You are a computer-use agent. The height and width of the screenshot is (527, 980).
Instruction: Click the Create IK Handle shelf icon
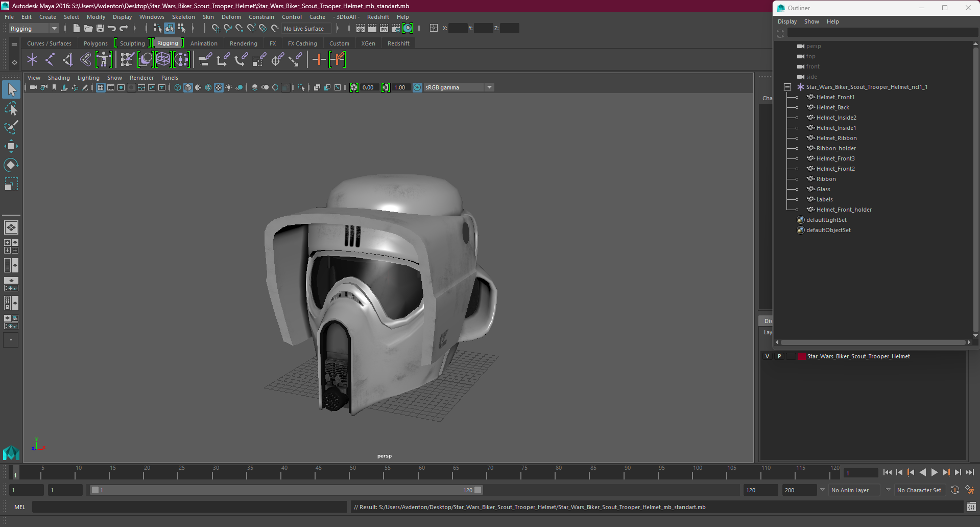[68, 60]
